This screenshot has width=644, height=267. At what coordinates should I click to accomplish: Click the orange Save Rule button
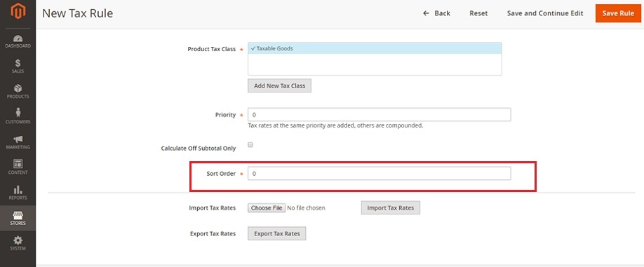618,13
